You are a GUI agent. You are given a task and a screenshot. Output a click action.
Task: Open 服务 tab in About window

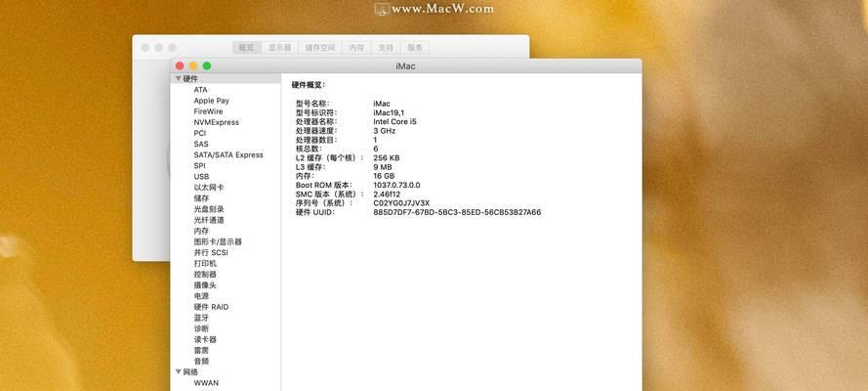pyautogui.click(x=415, y=48)
